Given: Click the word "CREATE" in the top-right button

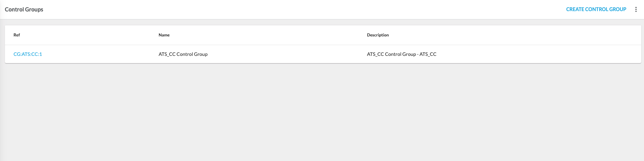Looking at the screenshot, I should pyautogui.click(x=575, y=9).
